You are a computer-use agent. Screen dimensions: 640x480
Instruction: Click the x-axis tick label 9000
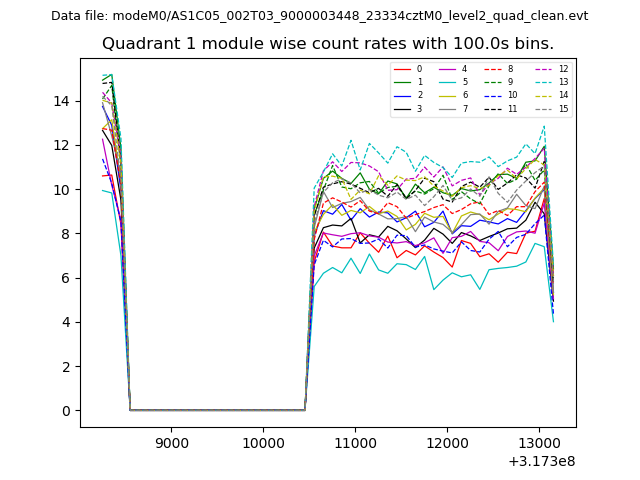point(171,442)
